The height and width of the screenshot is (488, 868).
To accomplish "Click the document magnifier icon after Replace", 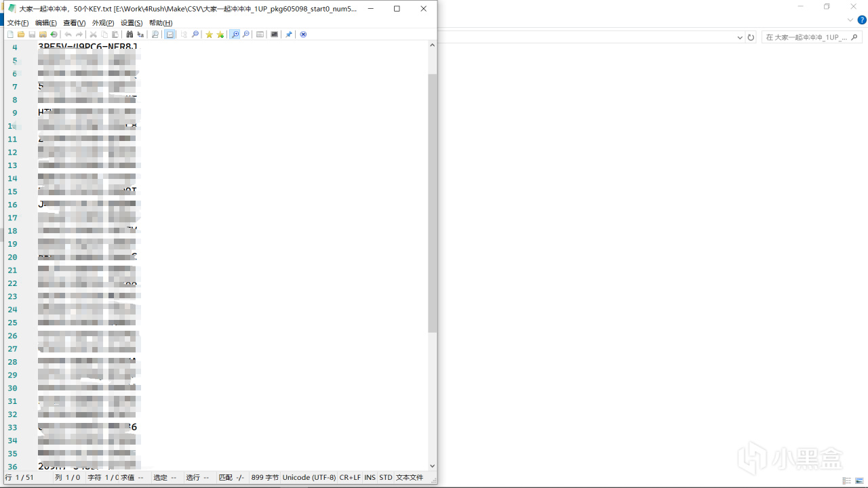I will coord(155,35).
